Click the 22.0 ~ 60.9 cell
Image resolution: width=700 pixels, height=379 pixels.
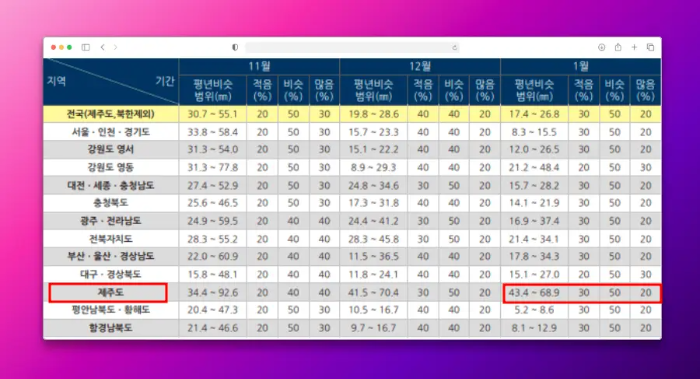point(212,257)
